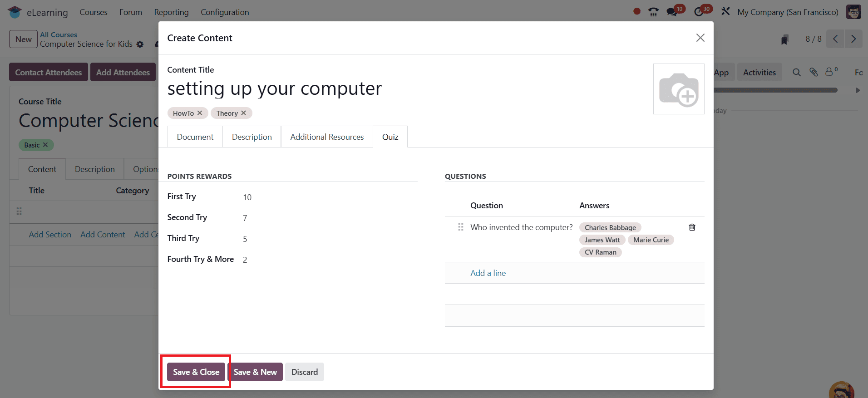Screen dimensions: 868x398
Task: Click Contact Attendees button
Action: (x=49, y=72)
